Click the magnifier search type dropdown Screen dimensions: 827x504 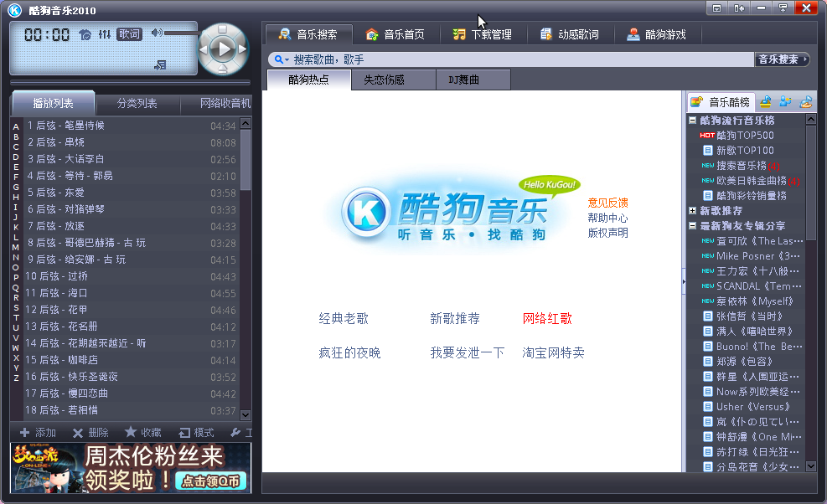click(282, 59)
